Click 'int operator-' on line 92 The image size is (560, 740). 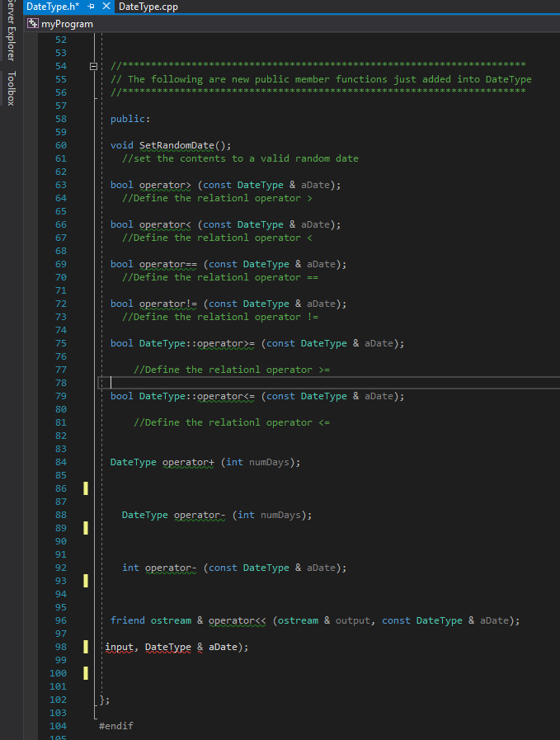pyautogui.click(x=159, y=568)
